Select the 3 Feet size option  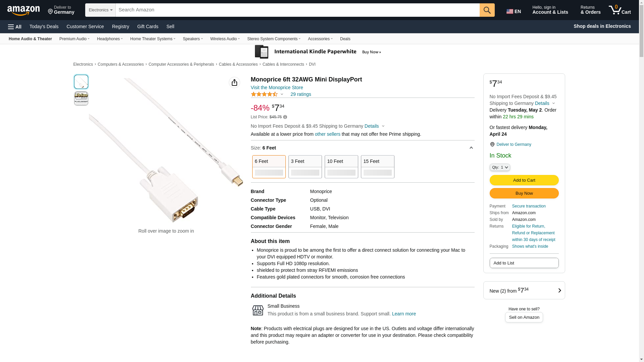pos(305,167)
